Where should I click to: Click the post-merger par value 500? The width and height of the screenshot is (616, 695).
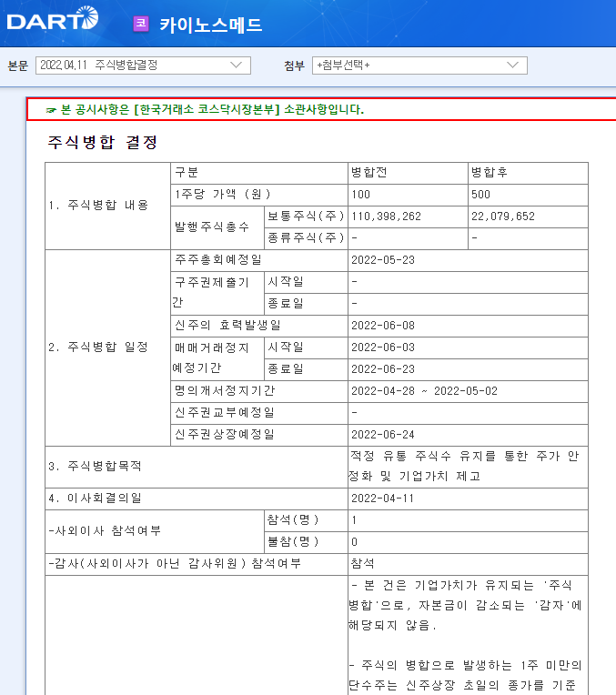click(x=480, y=195)
